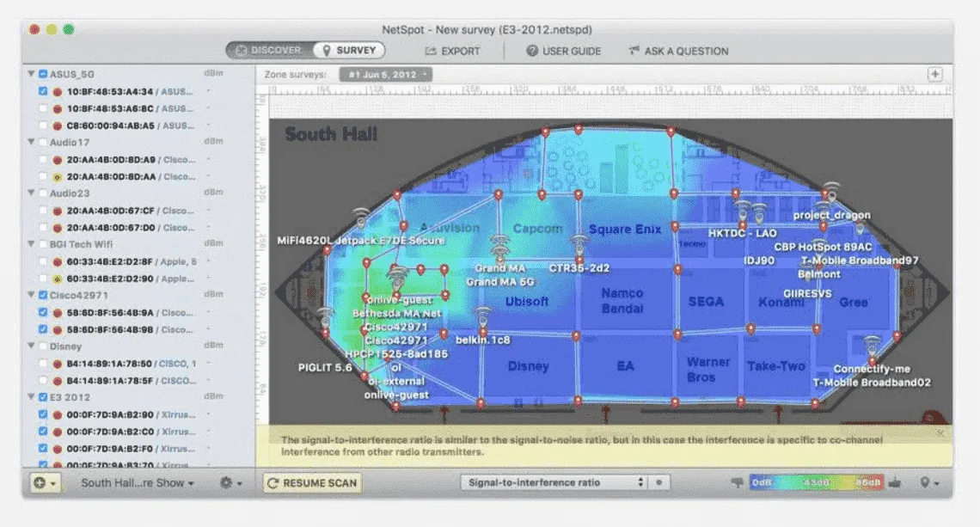The height and width of the screenshot is (527, 980).
Task: Click the small round button next to visualization selector
Action: (x=658, y=482)
